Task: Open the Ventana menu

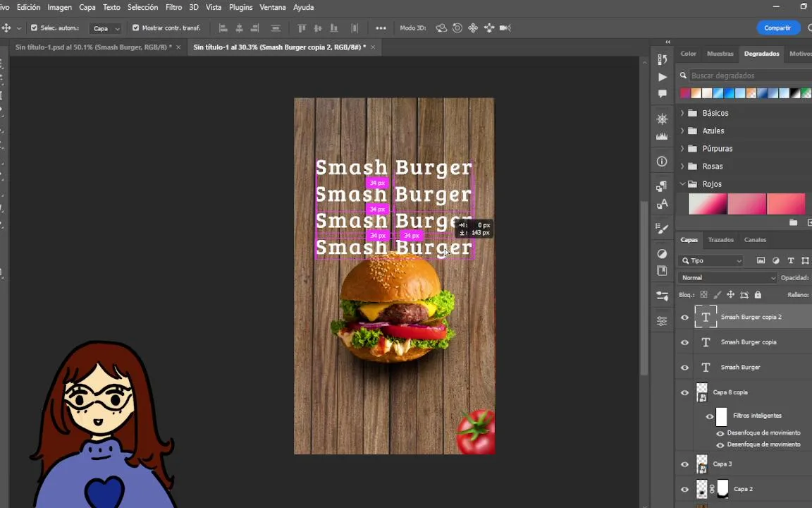Action: (272, 7)
